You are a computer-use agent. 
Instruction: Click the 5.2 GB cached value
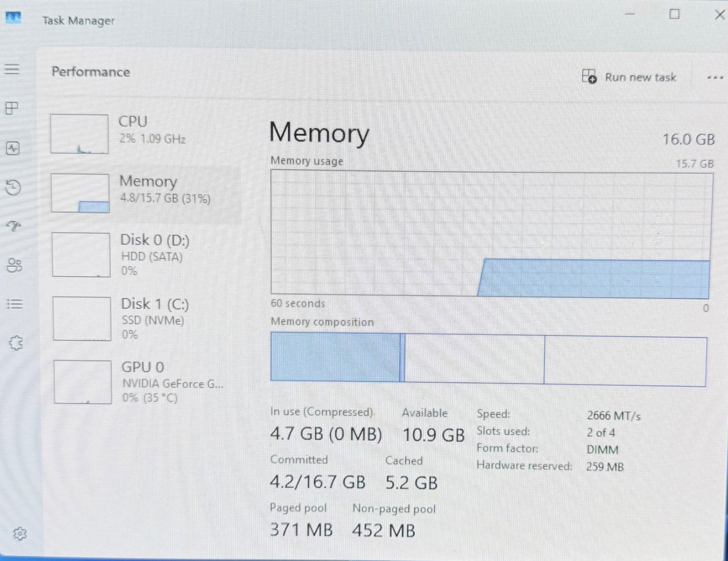pos(412,483)
